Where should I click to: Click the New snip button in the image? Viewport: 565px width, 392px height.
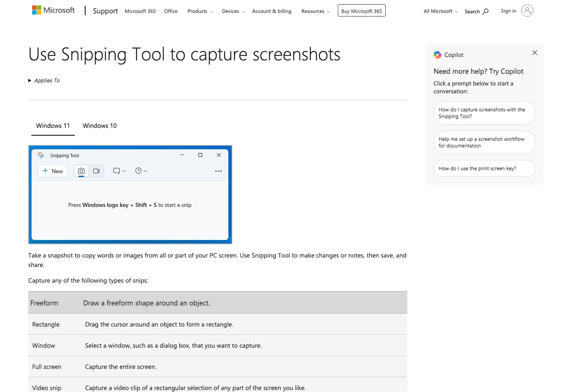pyautogui.click(x=53, y=171)
